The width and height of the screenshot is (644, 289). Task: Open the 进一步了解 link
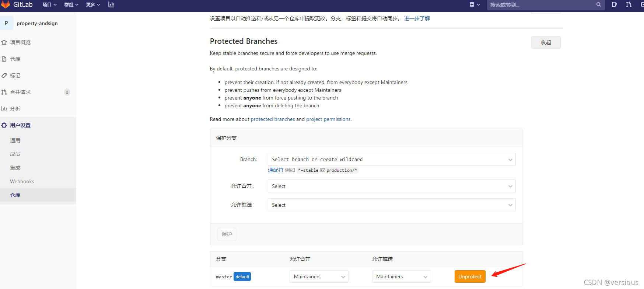point(417,18)
